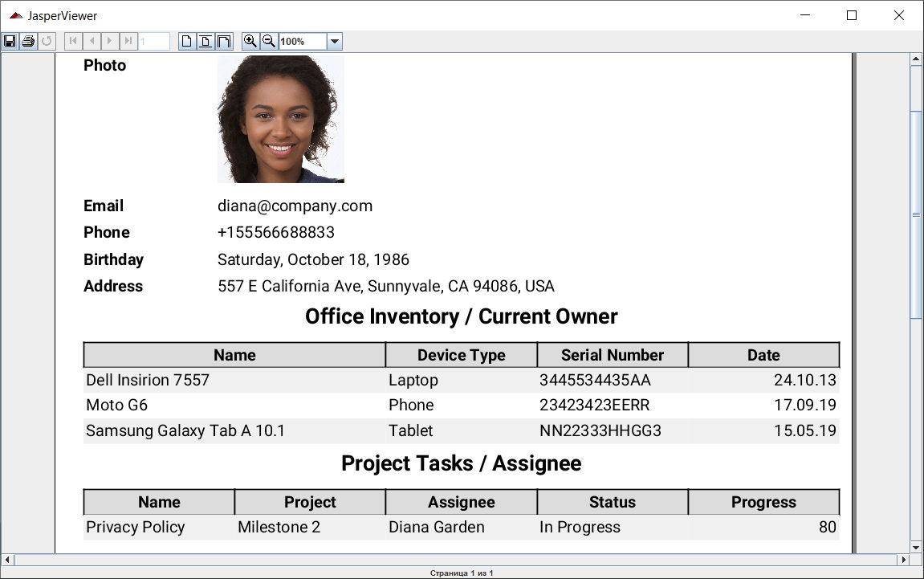Click the down arrow of the vertical scrollbar
Image resolution: width=924 pixels, height=579 pixels.
(x=915, y=548)
